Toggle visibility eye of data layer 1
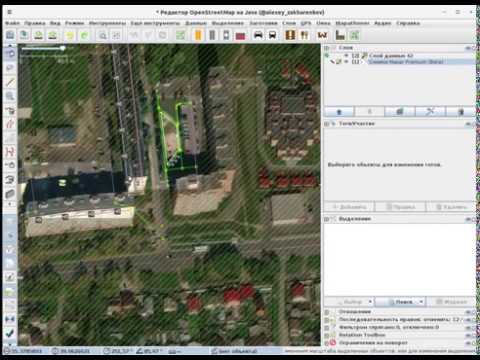 347,56
